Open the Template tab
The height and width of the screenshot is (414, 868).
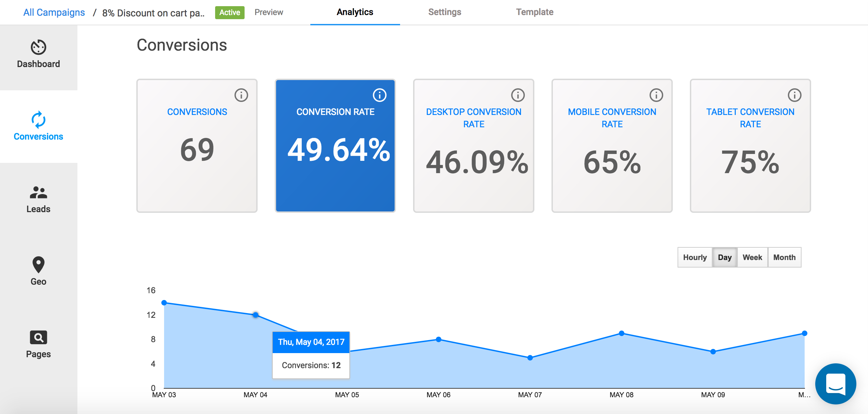pyautogui.click(x=534, y=12)
